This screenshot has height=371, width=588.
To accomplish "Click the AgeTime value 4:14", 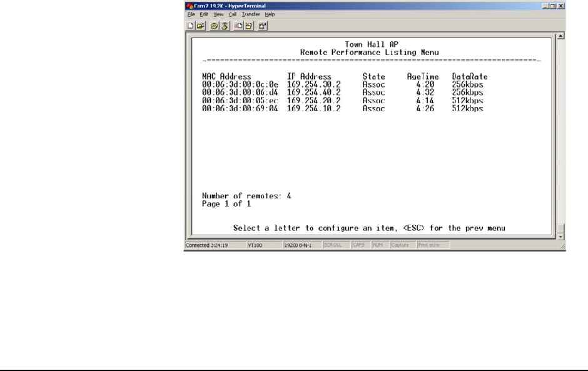I will [x=425, y=101].
